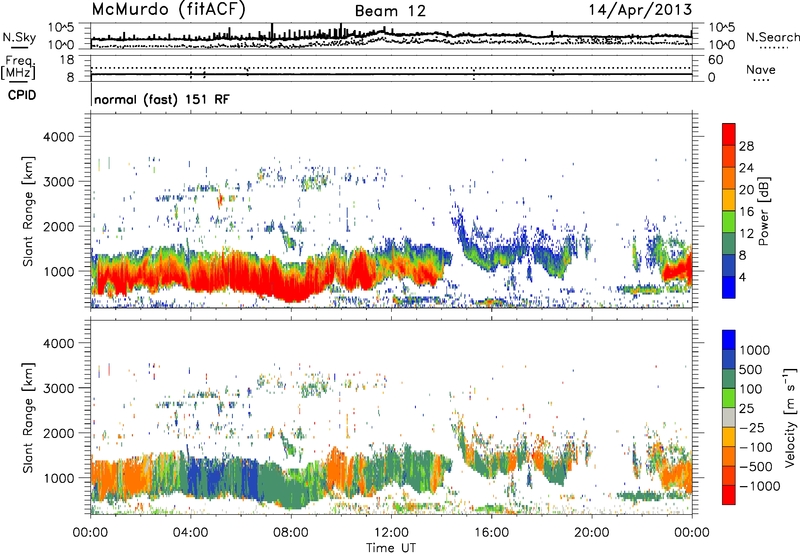This screenshot has width=800, height=554.
Task: Click the 04:00 time tick label
Action: tap(190, 532)
